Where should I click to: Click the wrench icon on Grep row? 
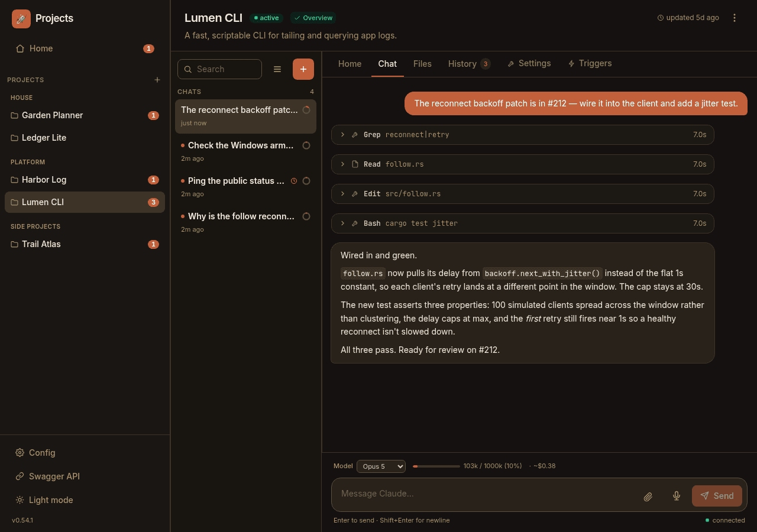pyautogui.click(x=355, y=135)
